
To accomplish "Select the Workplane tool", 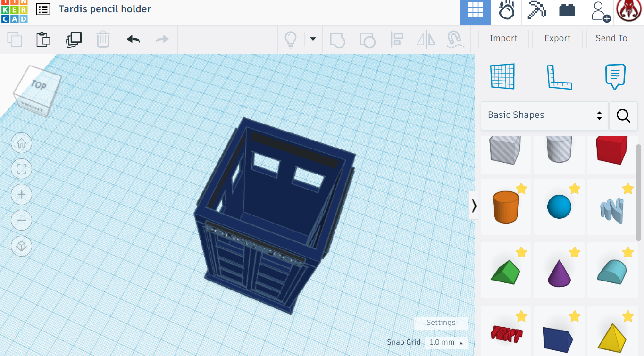I will pos(502,76).
